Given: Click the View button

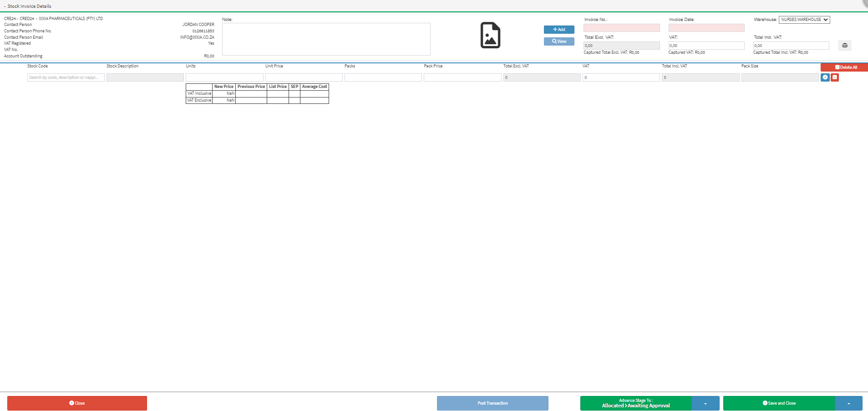Looking at the screenshot, I should click(x=559, y=41).
